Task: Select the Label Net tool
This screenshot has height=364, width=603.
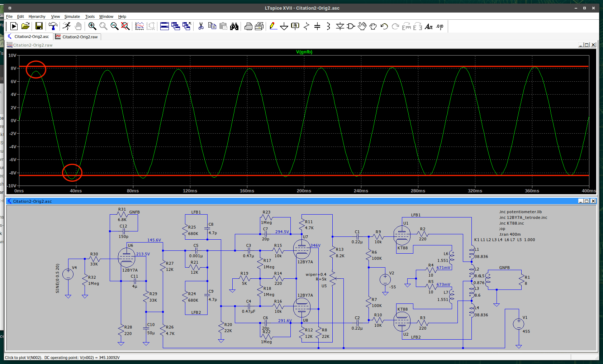Action: (295, 26)
